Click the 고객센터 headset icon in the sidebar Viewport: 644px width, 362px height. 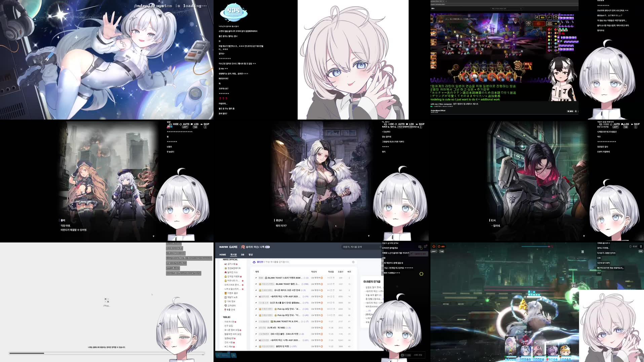[x=225, y=305]
